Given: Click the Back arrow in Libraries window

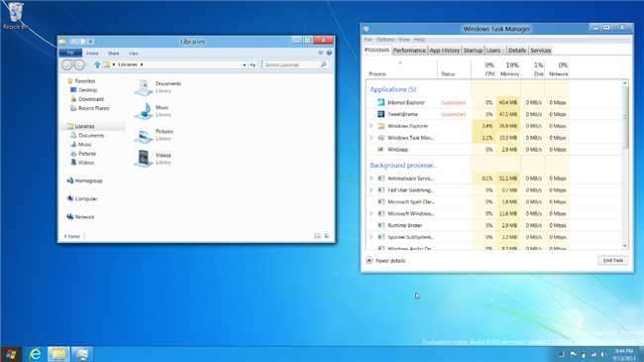Looking at the screenshot, I should pyautogui.click(x=67, y=64).
